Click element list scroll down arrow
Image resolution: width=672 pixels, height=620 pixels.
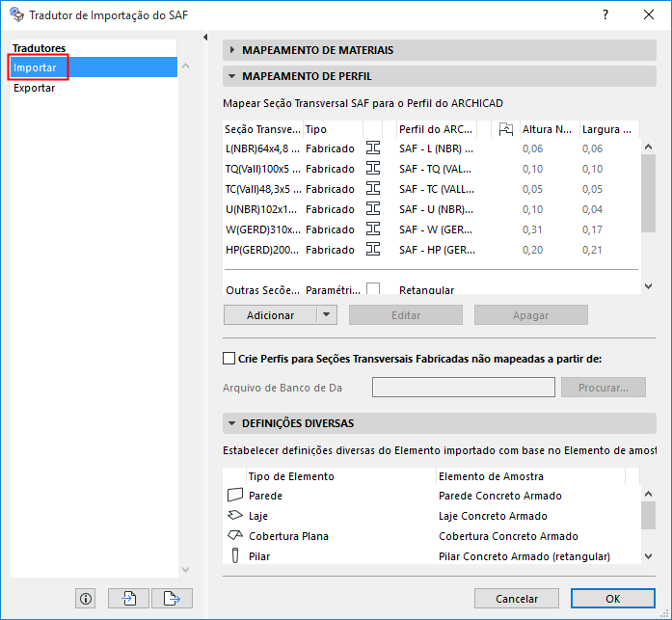(x=649, y=556)
